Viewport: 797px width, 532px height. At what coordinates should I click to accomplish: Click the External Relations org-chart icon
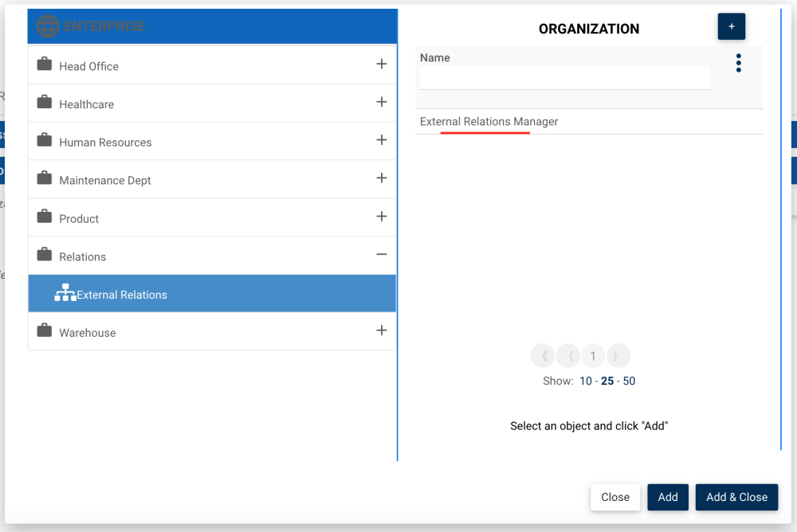pyautogui.click(x=65, y=292)
